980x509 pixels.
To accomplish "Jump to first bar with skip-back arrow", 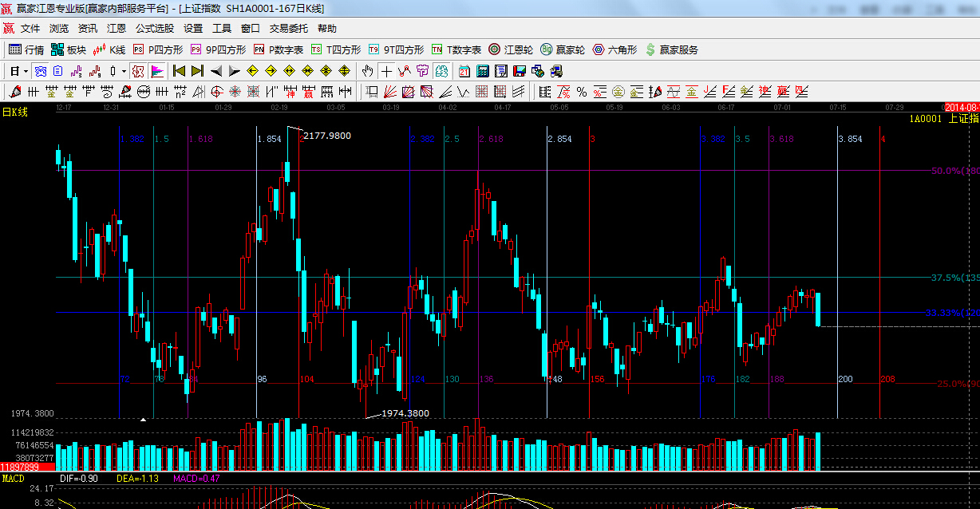I will point(180,71).
